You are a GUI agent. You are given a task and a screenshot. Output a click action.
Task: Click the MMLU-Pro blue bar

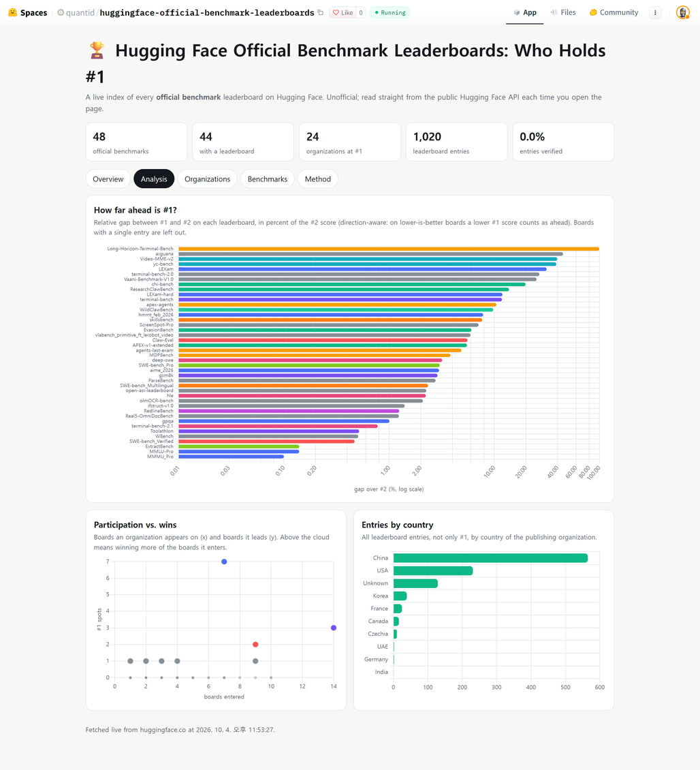click(239, 451)
